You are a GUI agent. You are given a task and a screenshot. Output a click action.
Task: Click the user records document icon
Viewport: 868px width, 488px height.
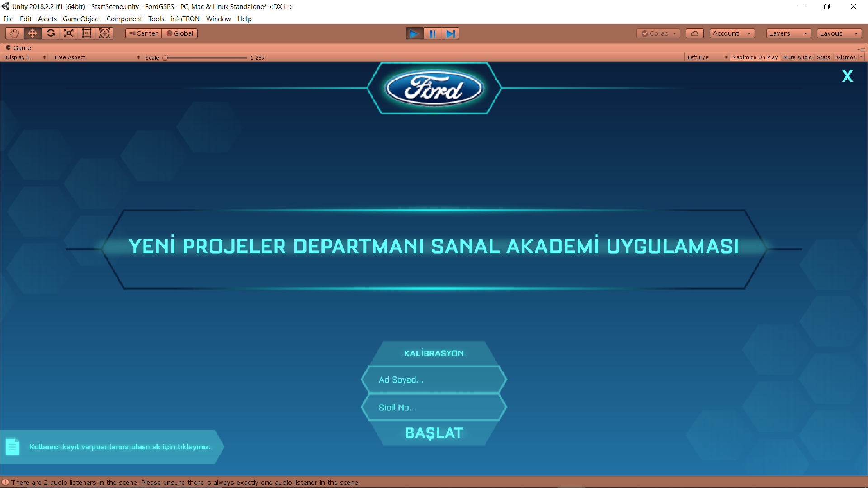click(x=13, y=447)
